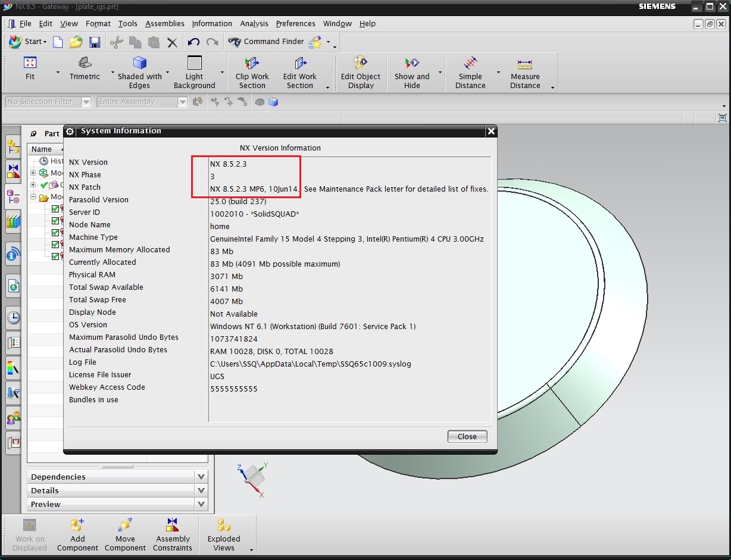This screenshot has height=560, width=731.
Task: Click the 'NX 8.5.2.3' version value
Action: (229, 163)
